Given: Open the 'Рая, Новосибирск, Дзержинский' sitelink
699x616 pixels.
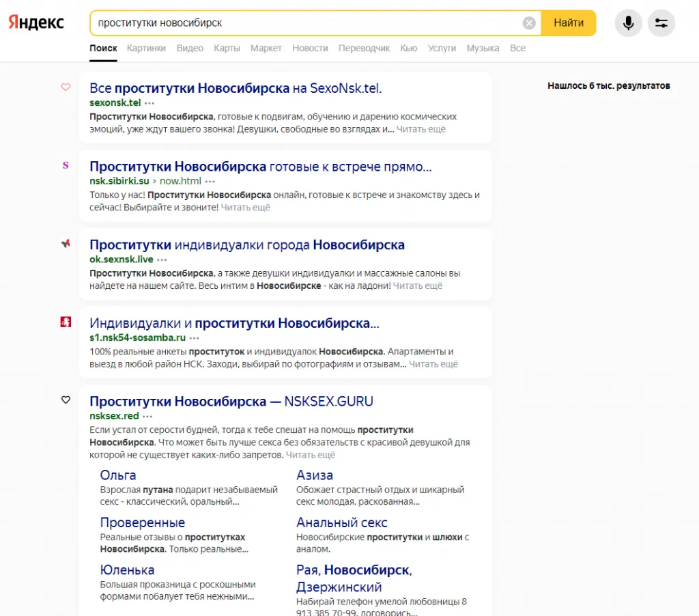Looking at the screenshot, I should coord(354,578).
